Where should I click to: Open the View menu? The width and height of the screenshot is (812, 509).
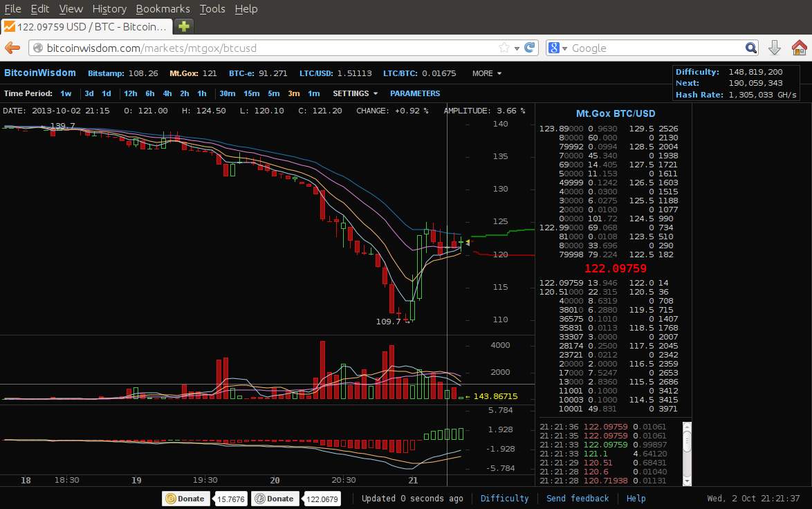pos(71,9)
